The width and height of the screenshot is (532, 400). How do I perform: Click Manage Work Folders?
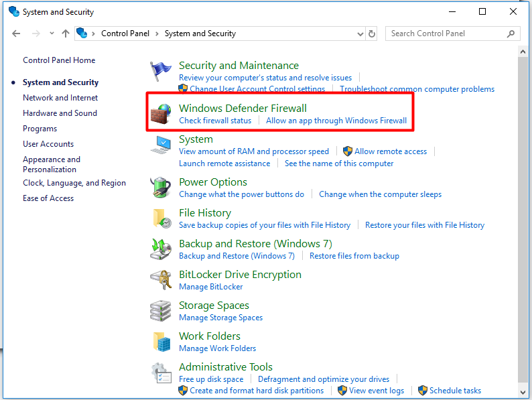pos(217,348)
